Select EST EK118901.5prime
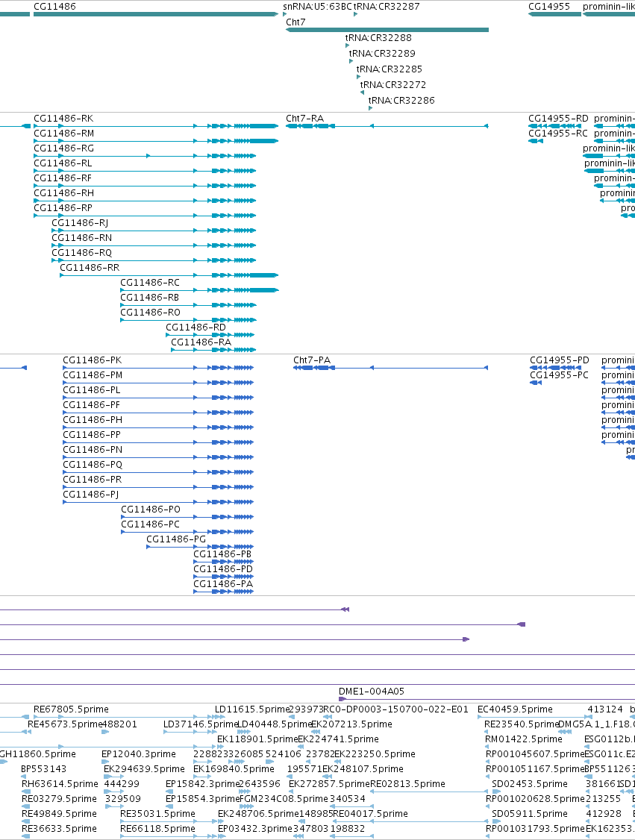 pos(257,740)
